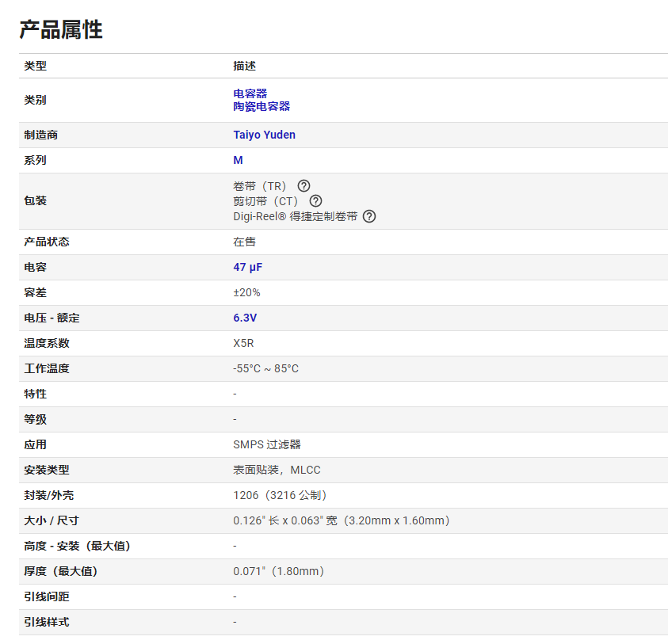Click the 6.3V rated voltage link
The height and width of the screenshot is (644, 668).
[x=245, y=318]
